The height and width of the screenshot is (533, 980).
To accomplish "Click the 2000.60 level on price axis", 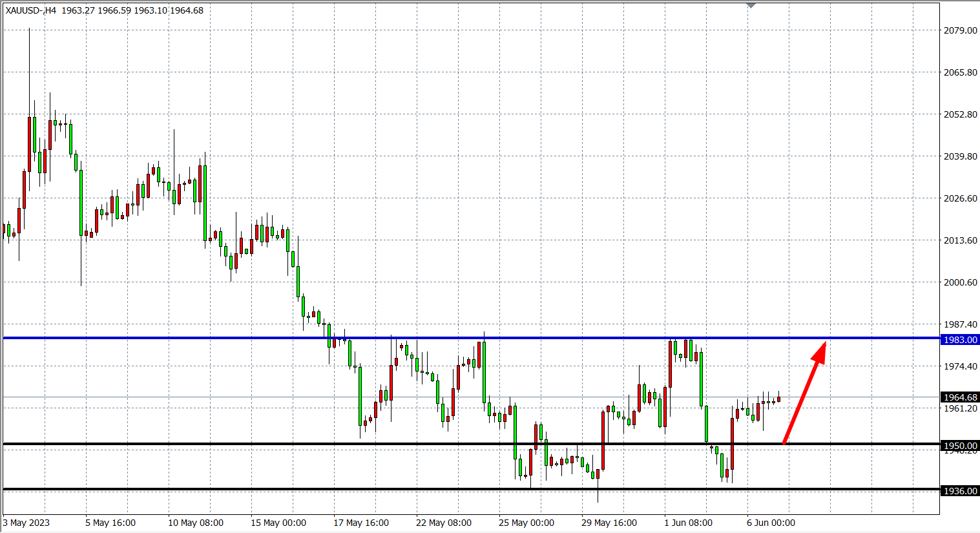I will tap(960, 282).
